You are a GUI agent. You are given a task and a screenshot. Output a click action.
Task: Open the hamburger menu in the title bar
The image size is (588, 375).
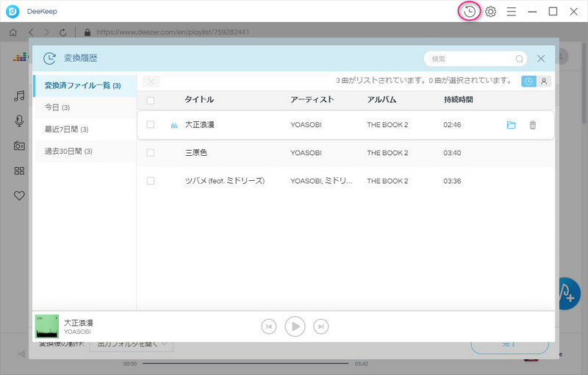pos(512,12)
